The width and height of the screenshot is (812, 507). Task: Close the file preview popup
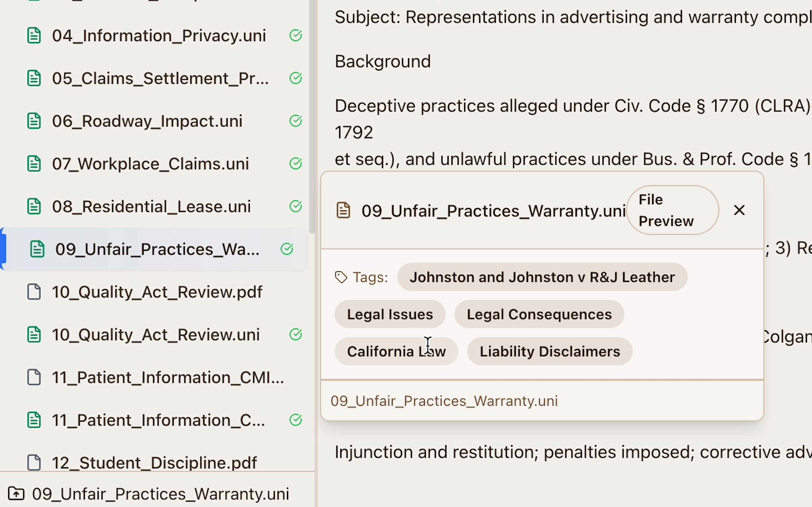pyautogui.click(x=739, y=210)
